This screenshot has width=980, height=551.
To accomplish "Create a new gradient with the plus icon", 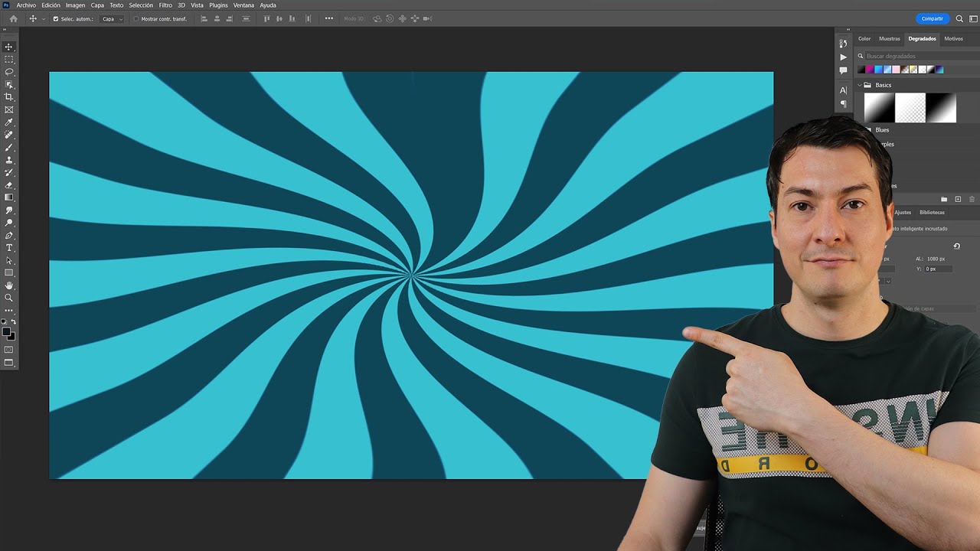I will coord(958,199).
